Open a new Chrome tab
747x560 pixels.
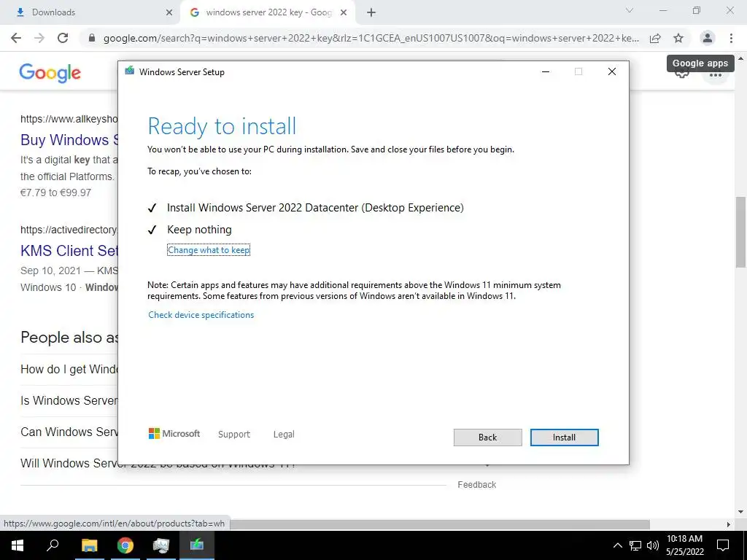[371, 12]
